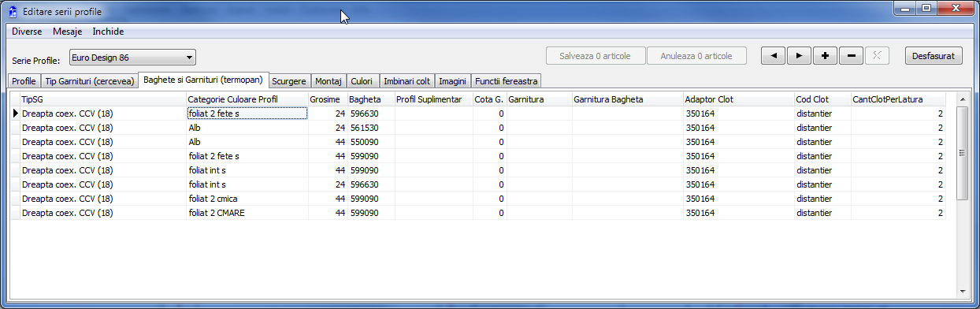
Task: Click Grosime 44 in the Alb 550090 row
Action: point(328,142)
